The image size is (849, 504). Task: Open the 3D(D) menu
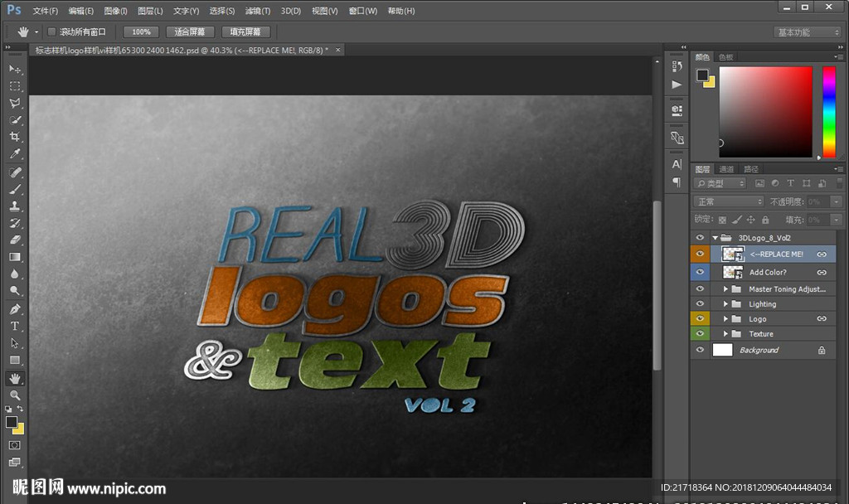[290, 12]
